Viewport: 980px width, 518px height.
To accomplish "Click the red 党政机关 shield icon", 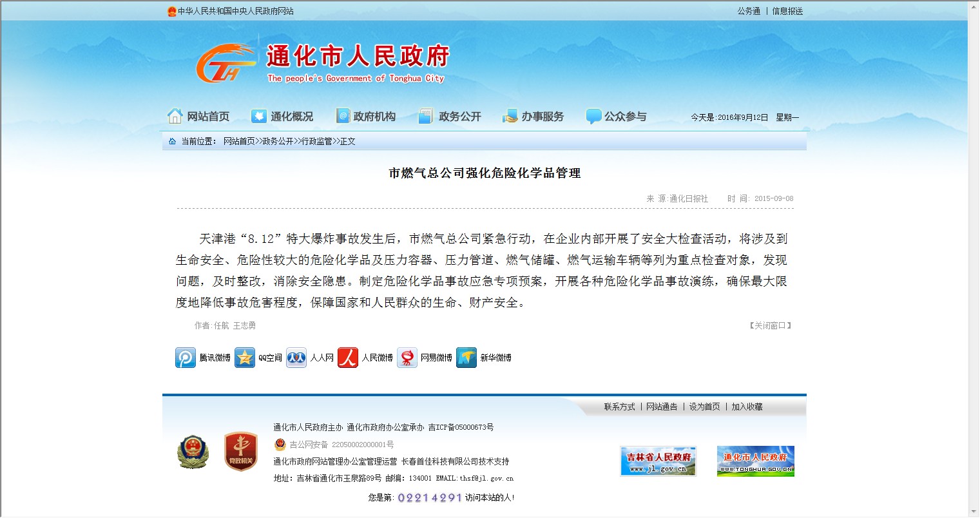I will [x=240, y=452].
